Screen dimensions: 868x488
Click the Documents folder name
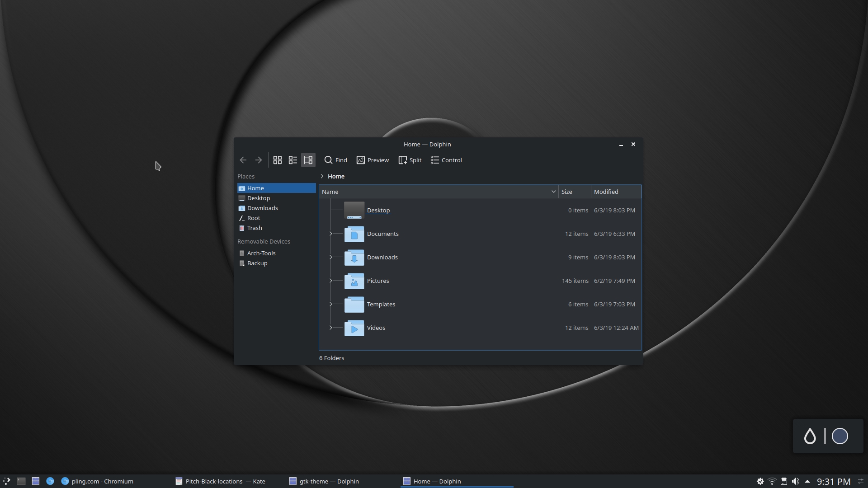click(x=383, y=234)
